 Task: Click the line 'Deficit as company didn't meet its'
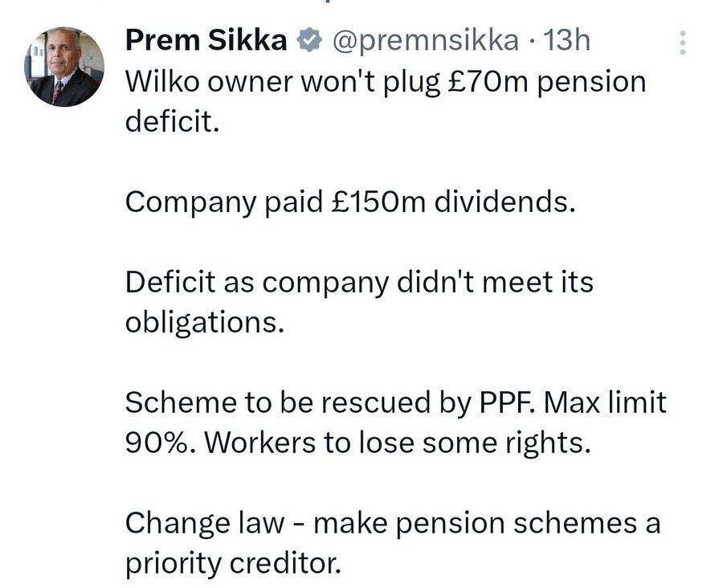point(359,282)
